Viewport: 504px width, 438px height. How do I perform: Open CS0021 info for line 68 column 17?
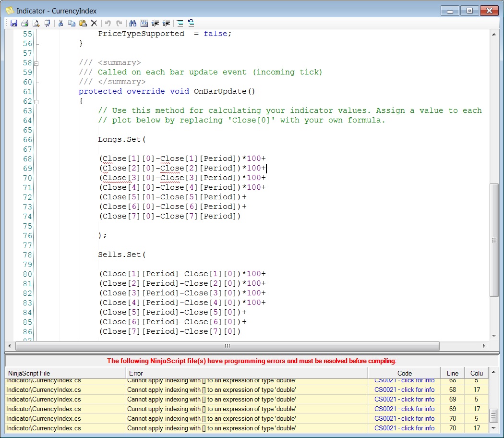[404, 390]
